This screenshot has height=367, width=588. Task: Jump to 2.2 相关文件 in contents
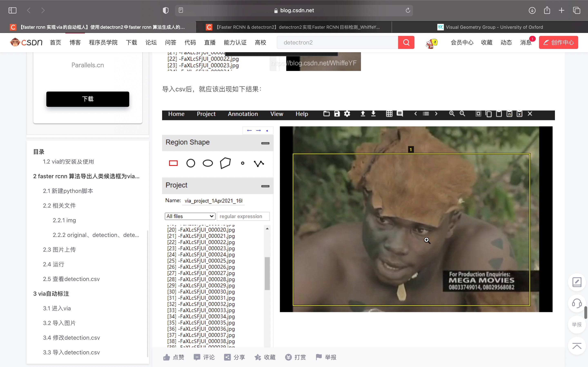[59, 206]
